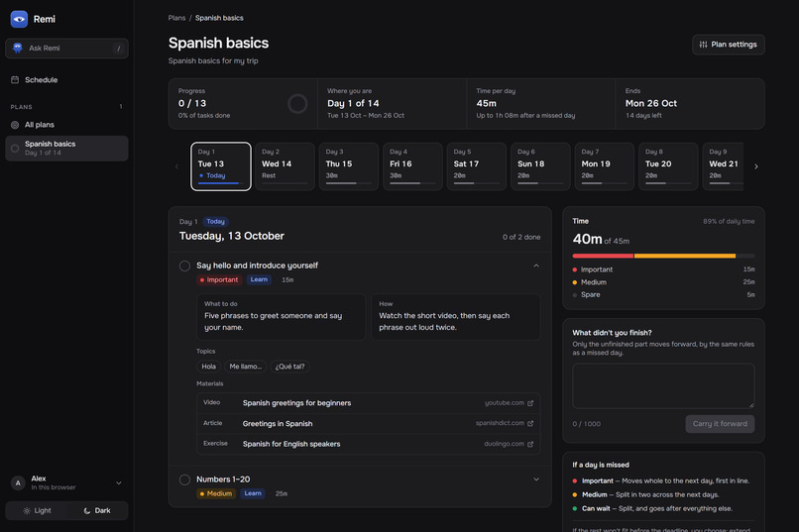Click the Alex avatar icon
799x532 pixels.
(x=18, y=482)
